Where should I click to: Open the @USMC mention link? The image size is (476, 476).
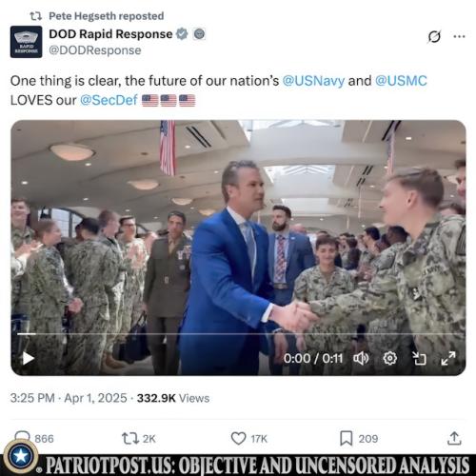click(x=401, y=81)
